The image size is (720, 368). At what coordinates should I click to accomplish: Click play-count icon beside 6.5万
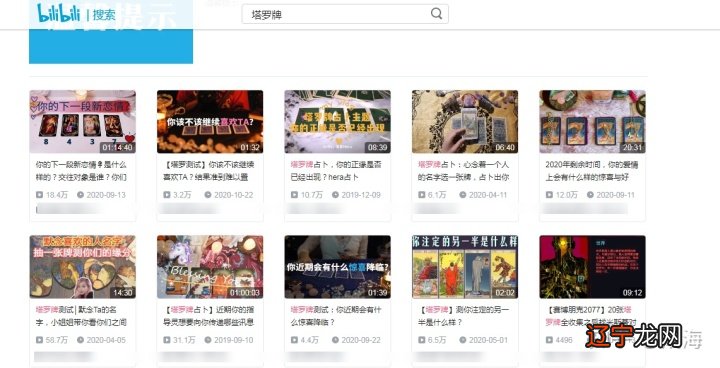point(422,340)
